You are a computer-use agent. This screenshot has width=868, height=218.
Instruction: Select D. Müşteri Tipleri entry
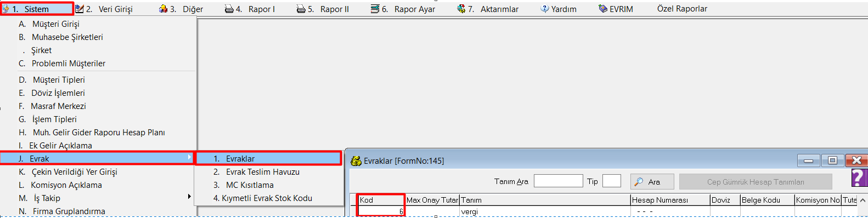pyautogui.click(x=99, y=80)
